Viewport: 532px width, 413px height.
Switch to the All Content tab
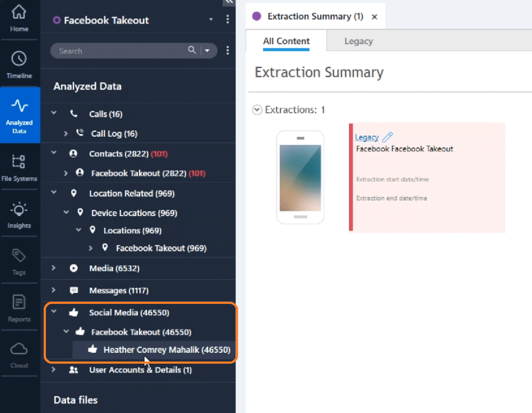pyautogui.click(x=286, y=41)
